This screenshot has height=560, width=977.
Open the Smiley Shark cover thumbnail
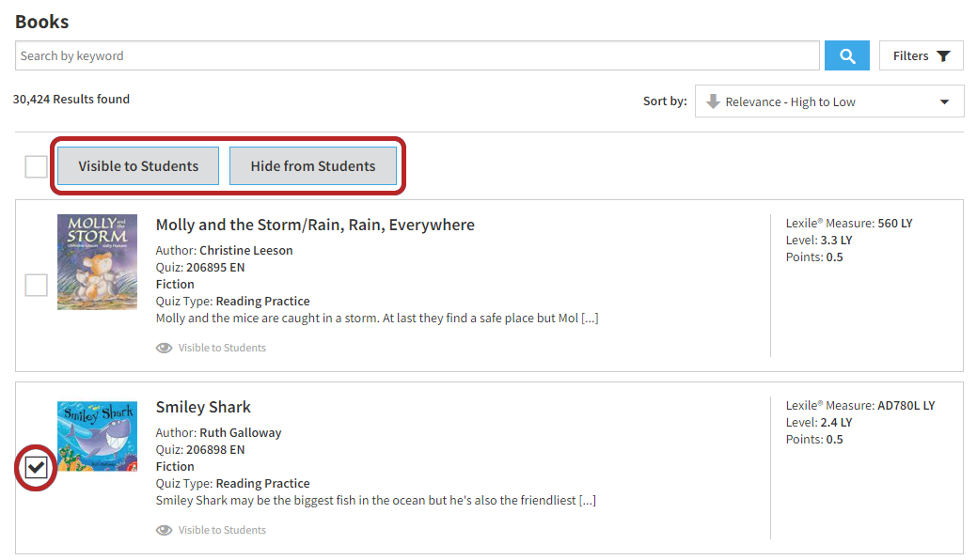(x=97, y=436)
